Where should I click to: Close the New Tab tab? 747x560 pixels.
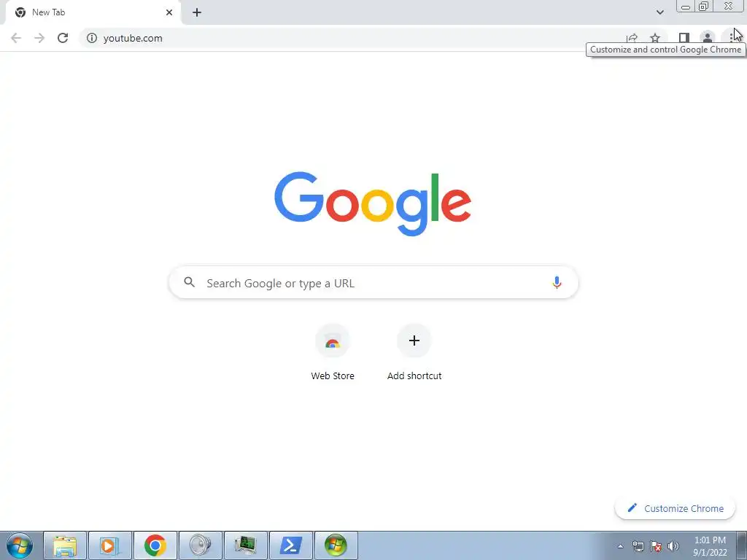click(x=169, y=12)
